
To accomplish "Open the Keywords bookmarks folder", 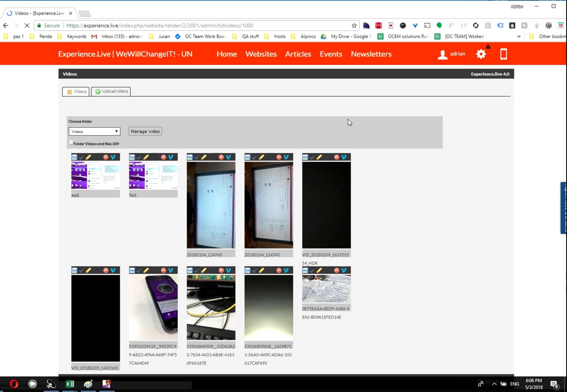I will coord(73,36).
